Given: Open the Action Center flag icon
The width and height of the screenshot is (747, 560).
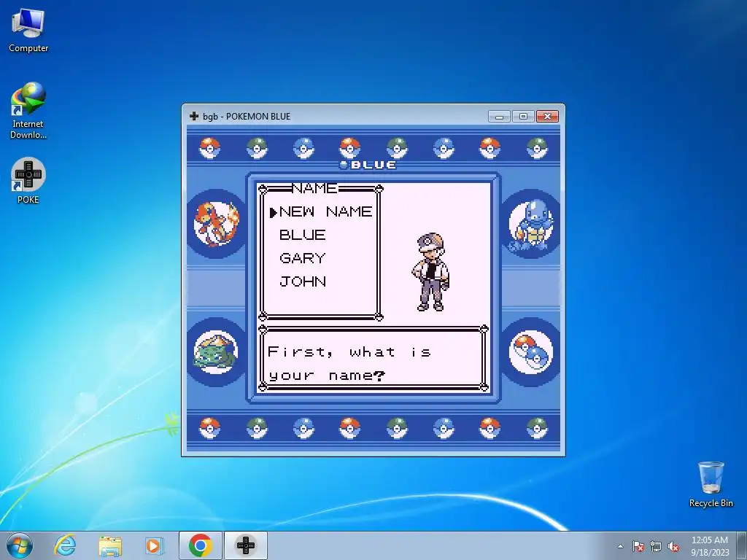Looking at the screenshot, I should click(638, 546).
